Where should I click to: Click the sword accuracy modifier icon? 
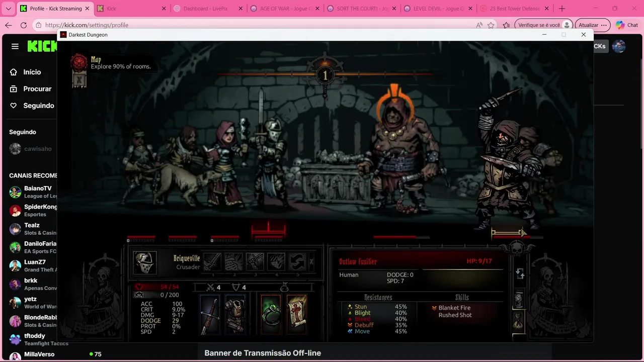tap(211, 288)
